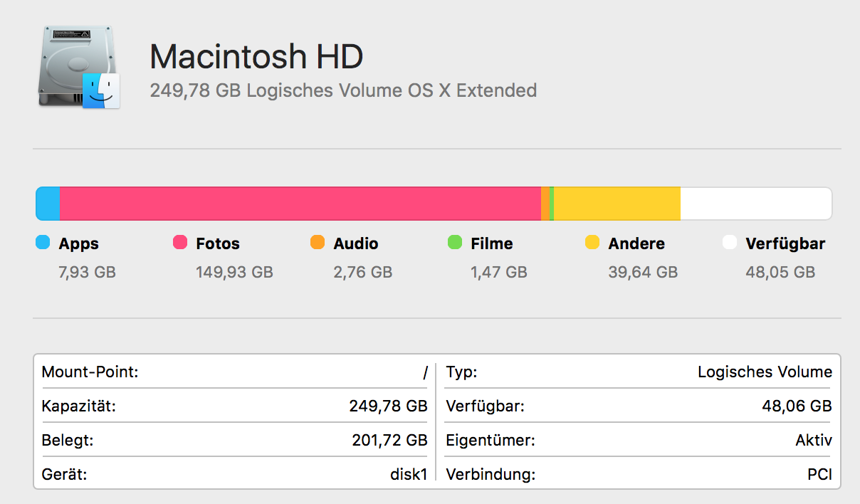The height and width of the screenshot is (504, 860).
Task: Click the white free-space segment of storage bar
Action: point(756,204)
